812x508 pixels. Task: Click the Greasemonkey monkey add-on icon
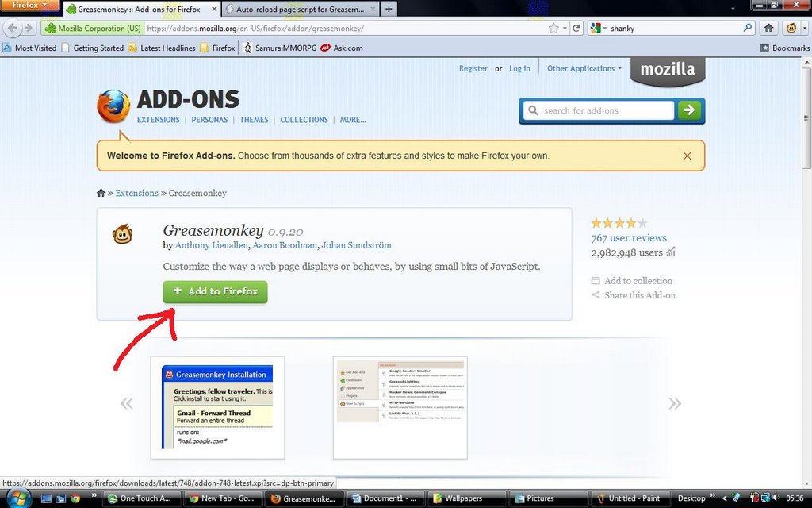tap(123, 234)
